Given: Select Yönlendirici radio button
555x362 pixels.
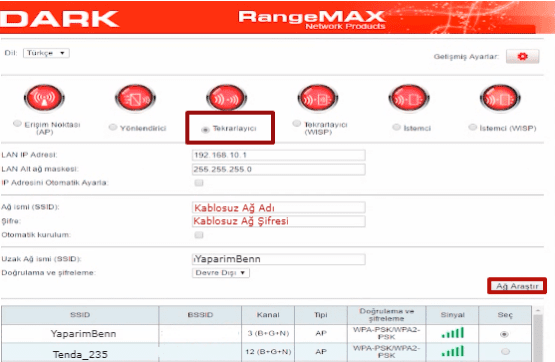Looking at the screenshot, I should (113, 127).
